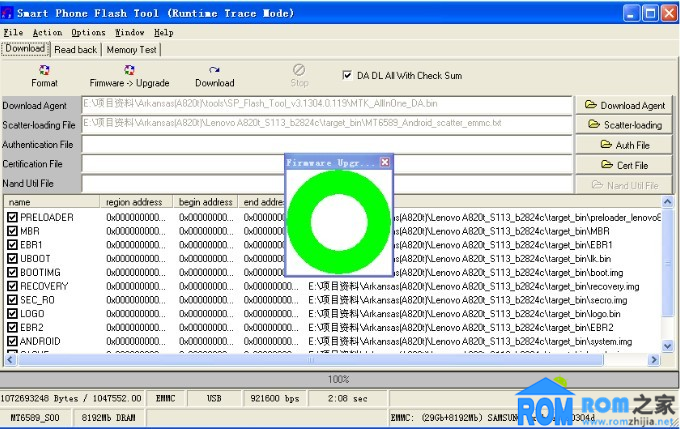Viewport: 680px width, 429px height.
Task: Open the File menu
Action: (13, 32)
